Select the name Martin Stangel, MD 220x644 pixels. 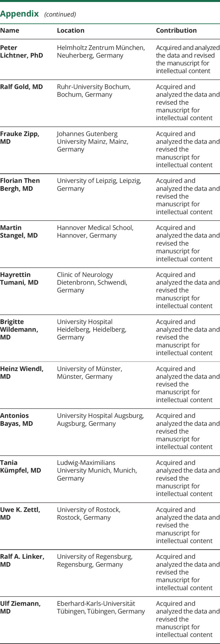click(19, 231)
